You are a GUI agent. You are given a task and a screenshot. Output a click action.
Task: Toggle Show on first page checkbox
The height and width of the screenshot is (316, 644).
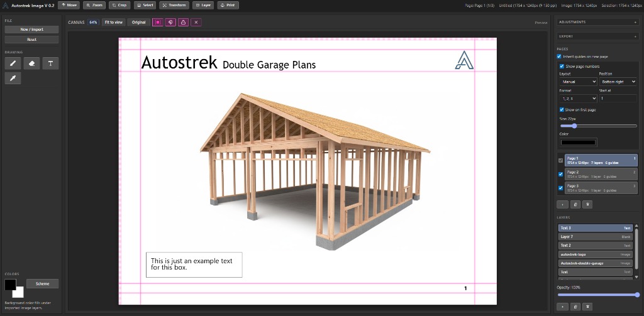pos(562,109)
